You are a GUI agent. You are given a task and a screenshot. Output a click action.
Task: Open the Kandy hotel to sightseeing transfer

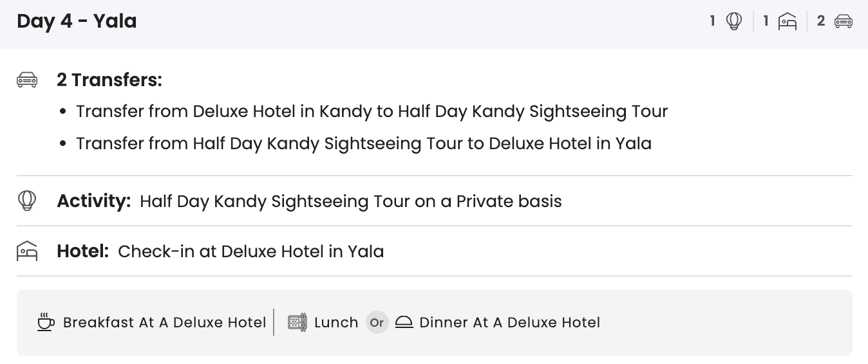click(x=372, y=111)
